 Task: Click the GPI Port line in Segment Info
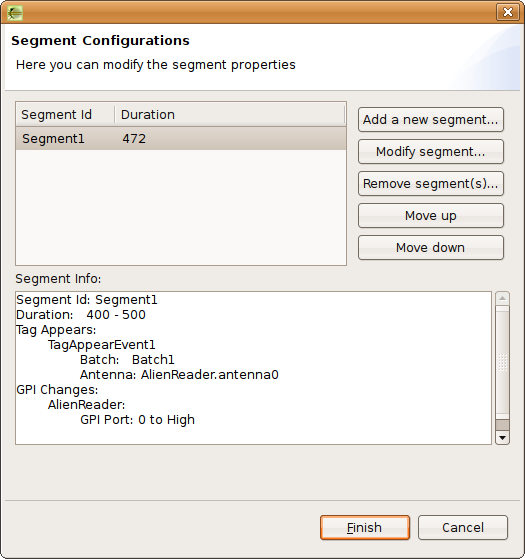[137, 420]
